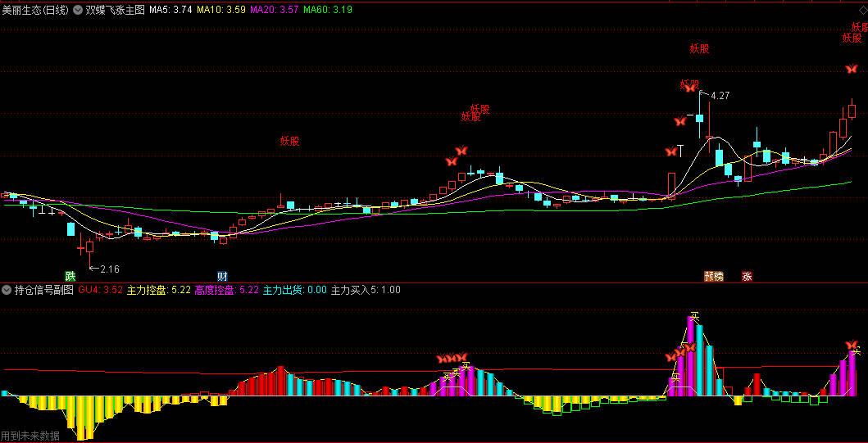This screenshot has height=443, width=868.
Task: Click the magenta 高度控盘: 5.22 value
Action: pos(226,290)
